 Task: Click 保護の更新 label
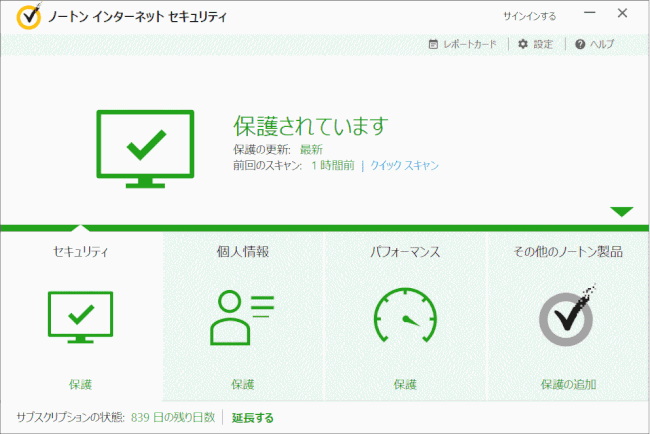pos(262,150)
